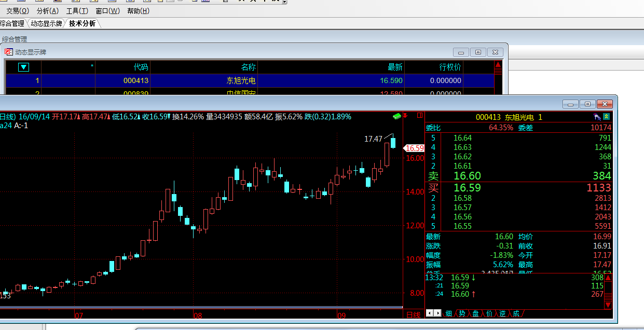Switch to the 成 tab
This screenshot has width=644, height=330.
pos(516,313)
